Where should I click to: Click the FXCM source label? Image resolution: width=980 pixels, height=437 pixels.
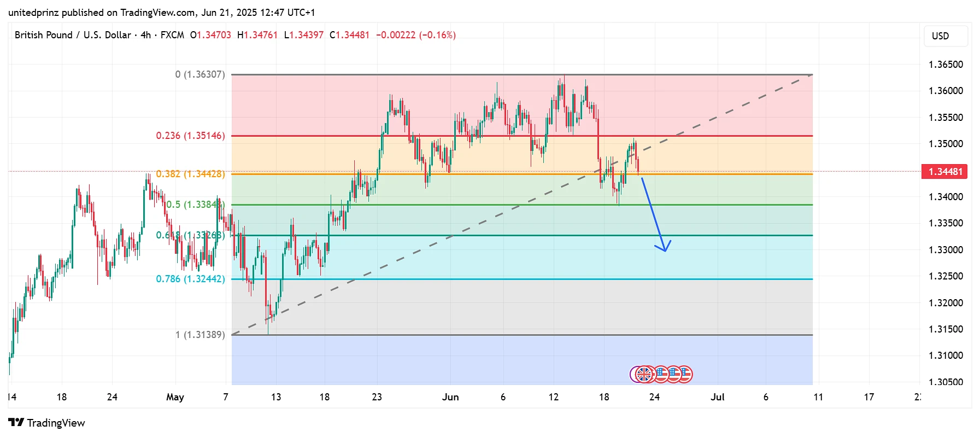click(x=172, y=35)
